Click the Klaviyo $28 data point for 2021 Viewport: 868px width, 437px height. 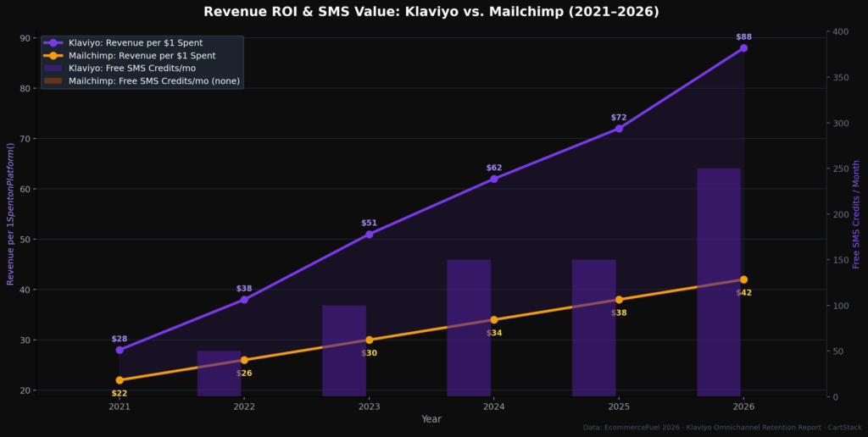pyautogui.click(x=120, y=350)
